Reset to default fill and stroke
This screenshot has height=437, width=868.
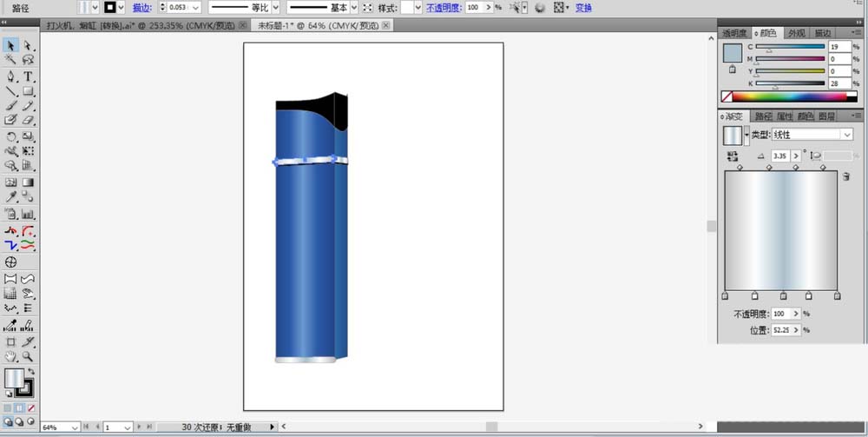[9, 394]
